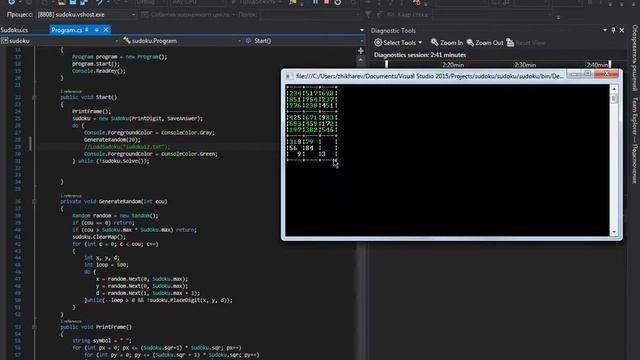The width and height of the screenshot is (640, 360).
Task: Click the Restart debugging icon
Action: click(338, 2)
